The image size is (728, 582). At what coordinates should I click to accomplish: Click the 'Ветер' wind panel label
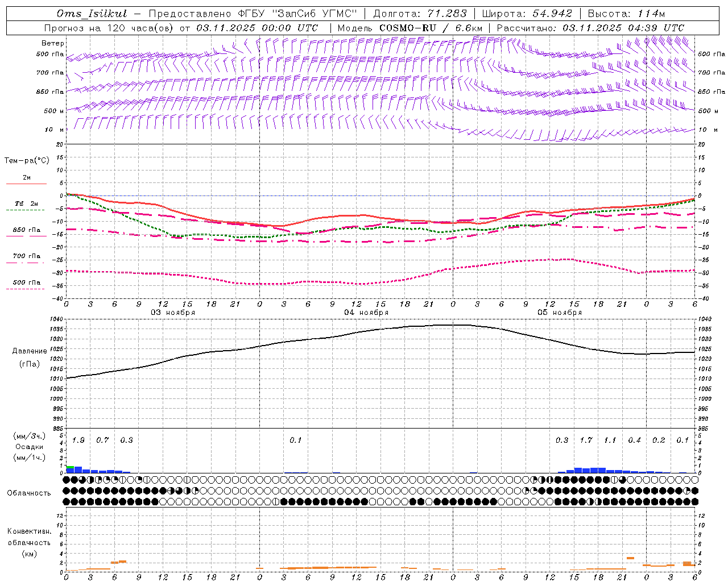coord(53,43)
